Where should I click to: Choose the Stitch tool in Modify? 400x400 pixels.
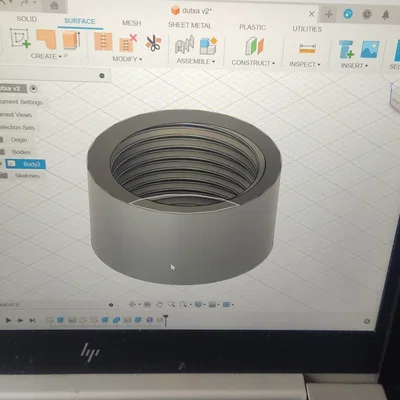(103, 42)
